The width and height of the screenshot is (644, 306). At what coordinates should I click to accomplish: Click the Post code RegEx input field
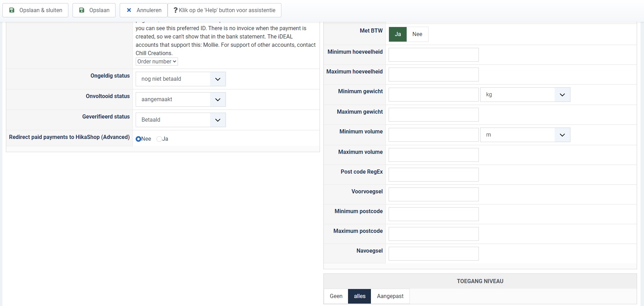click(433, 175)
